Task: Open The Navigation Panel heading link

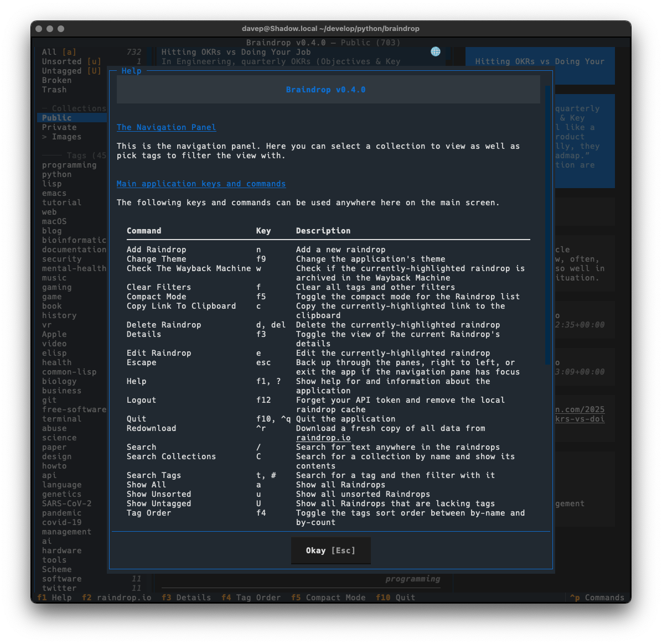Action: coord(167,127)
